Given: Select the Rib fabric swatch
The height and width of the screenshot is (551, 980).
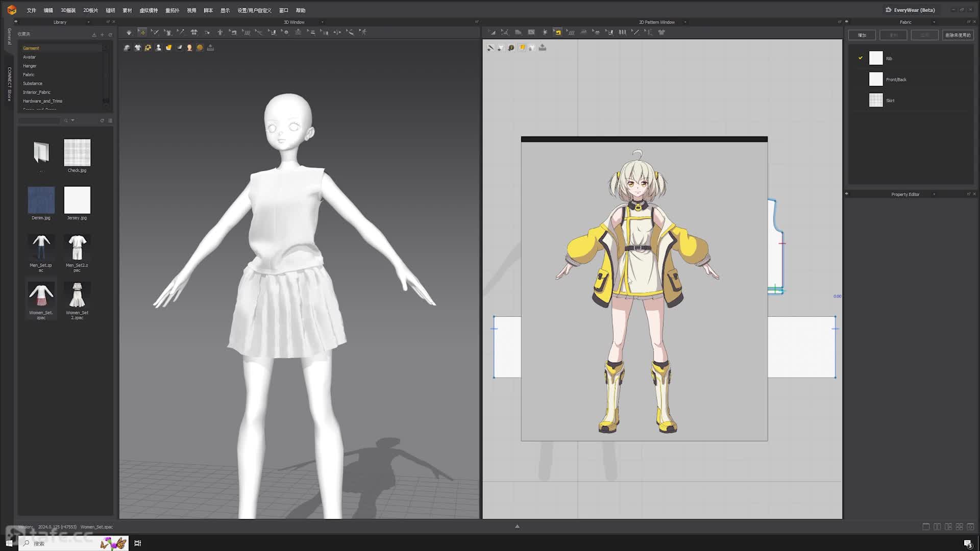Looking at the screenshot, I should 876,58.
